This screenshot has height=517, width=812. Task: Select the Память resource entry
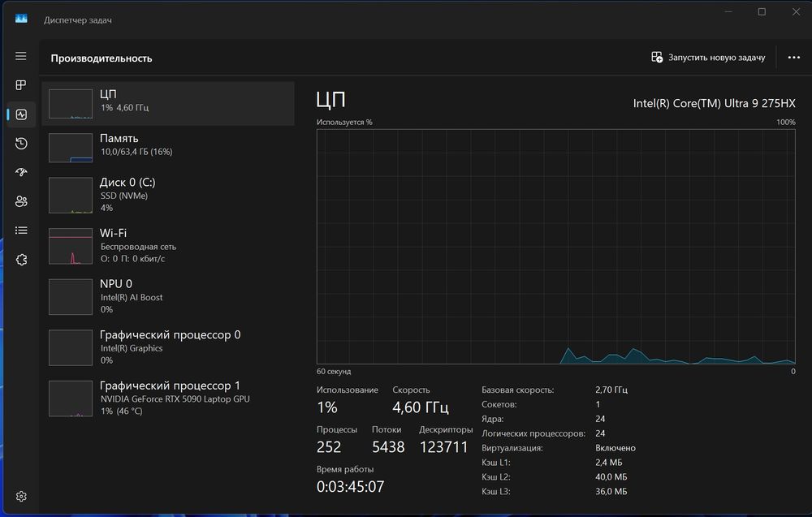tap(168, 148)
